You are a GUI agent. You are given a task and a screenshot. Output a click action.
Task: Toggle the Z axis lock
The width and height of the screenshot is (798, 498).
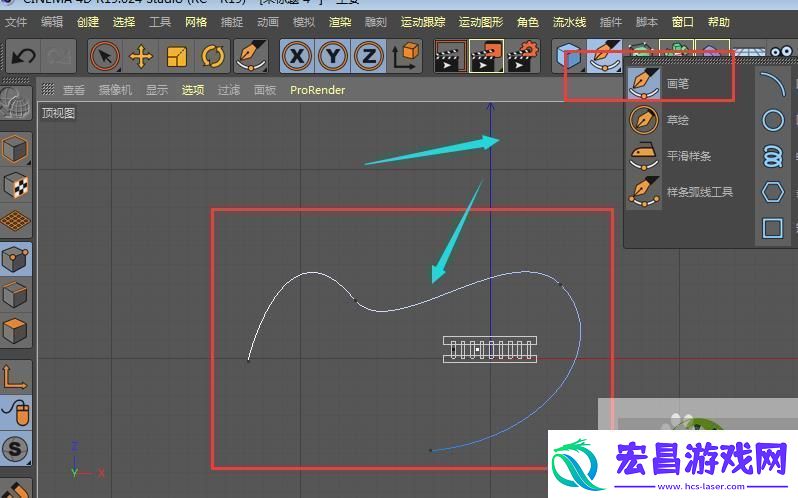coord(368,56)
